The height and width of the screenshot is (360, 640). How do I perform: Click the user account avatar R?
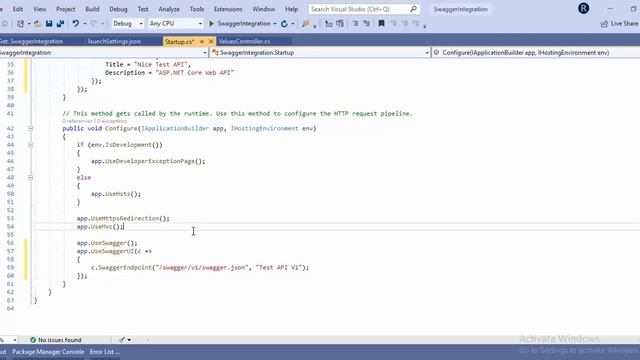click(x=583, y=9)
